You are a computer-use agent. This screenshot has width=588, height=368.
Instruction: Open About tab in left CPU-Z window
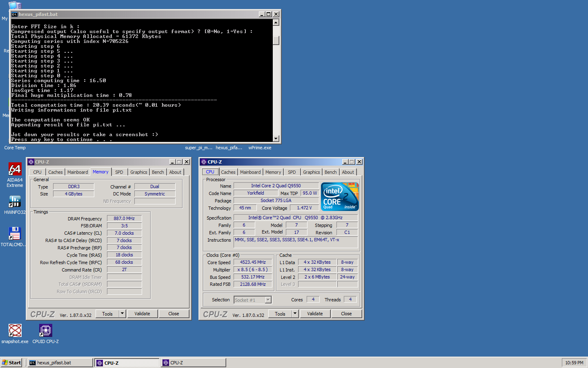tap(176, 172)
